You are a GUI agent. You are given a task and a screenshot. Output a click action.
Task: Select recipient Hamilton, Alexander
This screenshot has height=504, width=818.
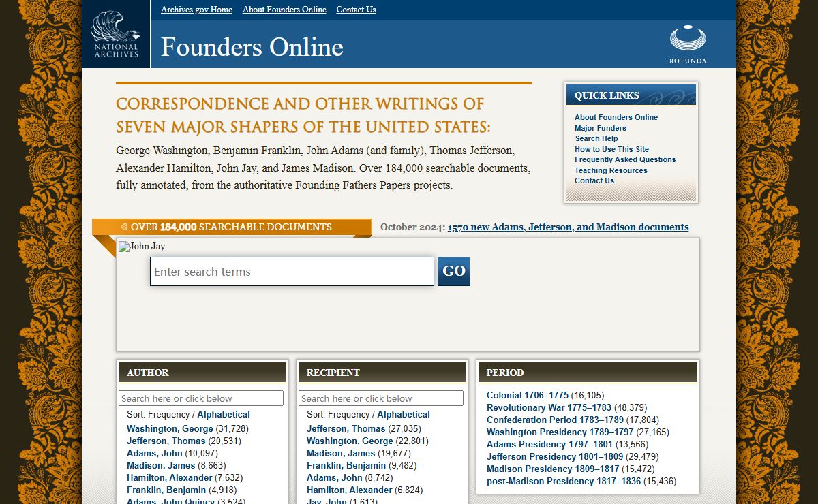point(350,490)
